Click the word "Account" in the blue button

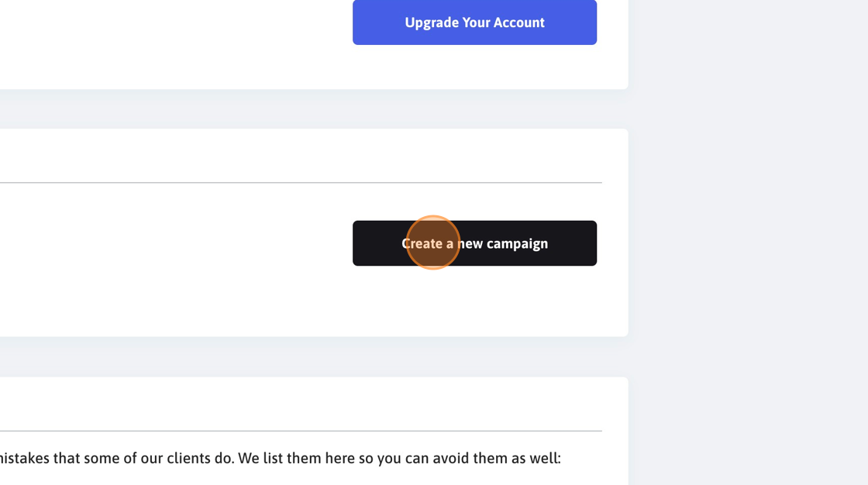pos(518,22)
